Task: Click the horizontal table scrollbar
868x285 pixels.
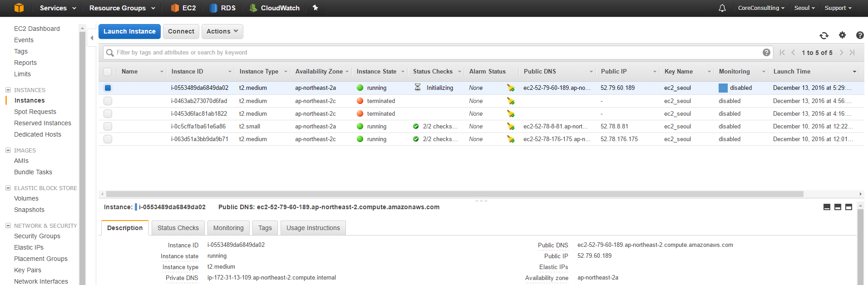Action: [x=454, y=194]
